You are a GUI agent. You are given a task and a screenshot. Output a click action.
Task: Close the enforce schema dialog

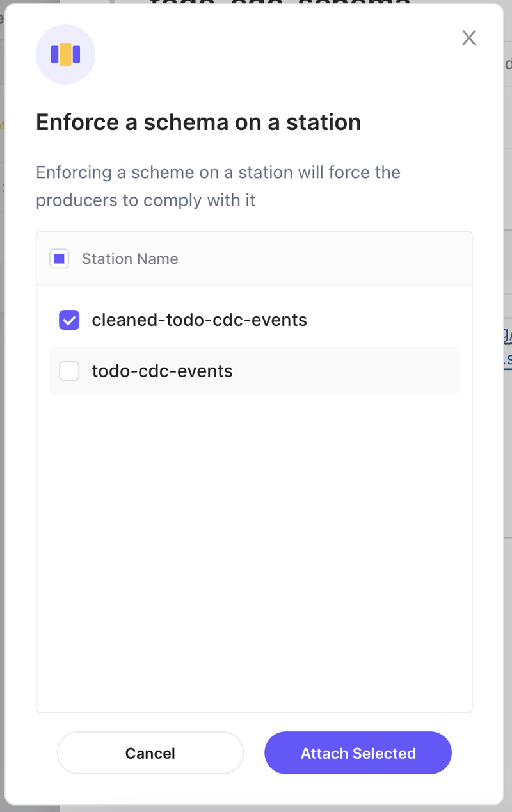point(469,38)
